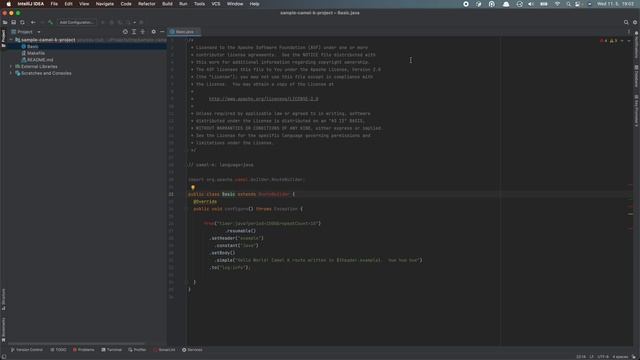This screenshot has width=640, height=360.
Task: Open SonarLint tool window
Action: tap(164, 350)
